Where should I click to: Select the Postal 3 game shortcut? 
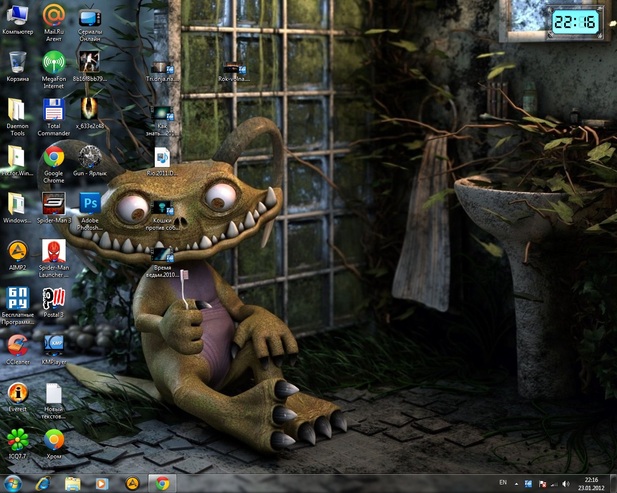click(54, 302)
